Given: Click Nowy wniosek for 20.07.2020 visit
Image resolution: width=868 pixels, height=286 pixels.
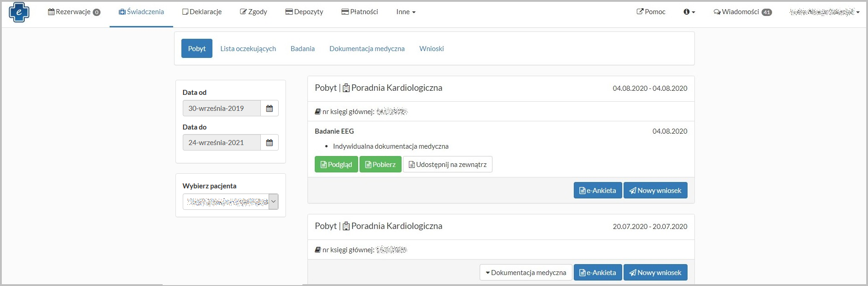Looking at the screenshot, I should (x=655, y=273).
